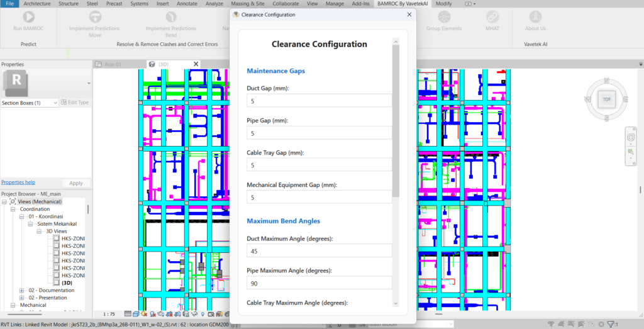Click the Duct Maximum Angle field
Viewport: 644px width, 329px height.
tap(319, 251)
